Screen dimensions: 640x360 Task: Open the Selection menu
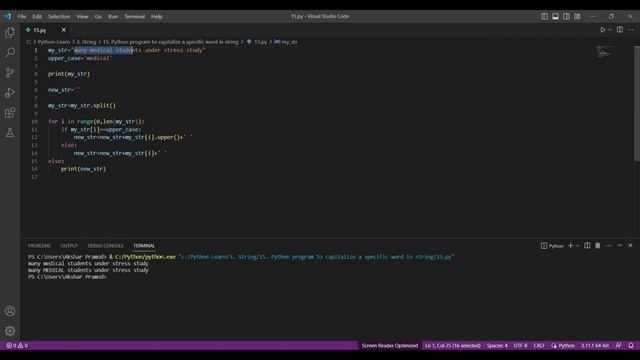click(59, 17)
